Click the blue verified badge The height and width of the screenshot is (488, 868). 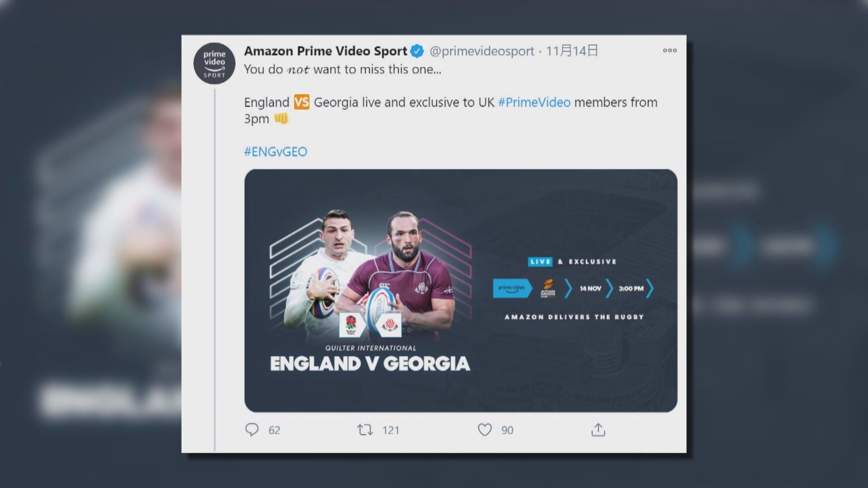[417, 51]
